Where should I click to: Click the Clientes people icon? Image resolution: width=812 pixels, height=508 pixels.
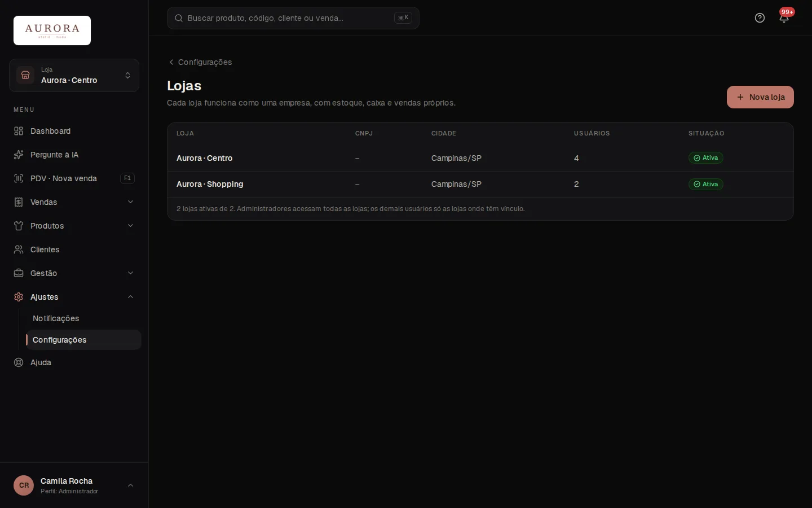pos(19,249)
